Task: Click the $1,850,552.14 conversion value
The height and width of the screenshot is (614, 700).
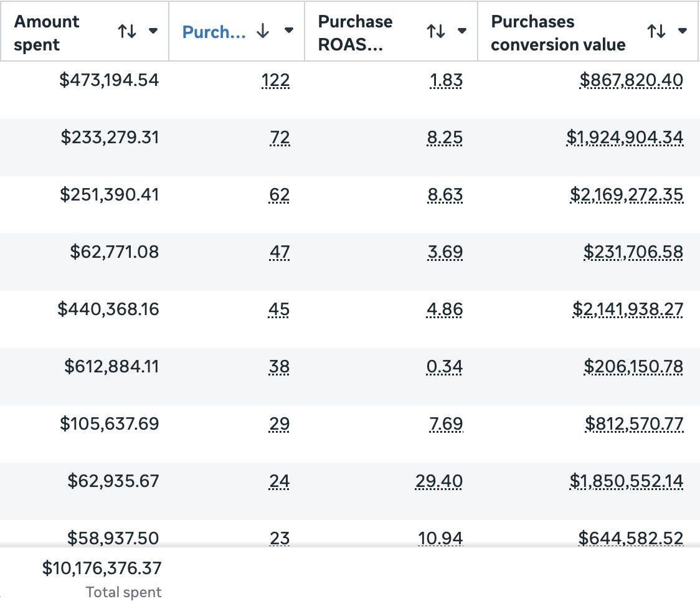Action: [x=627, y=481]
